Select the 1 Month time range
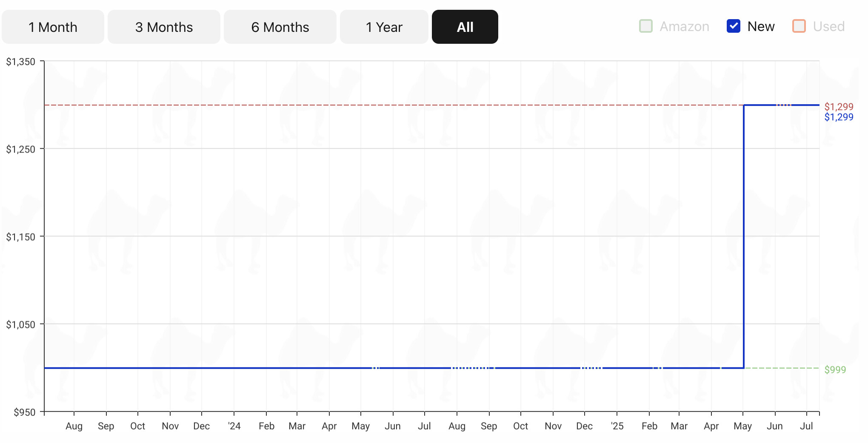This screenshot has width=868, height=443. [53, 27]
